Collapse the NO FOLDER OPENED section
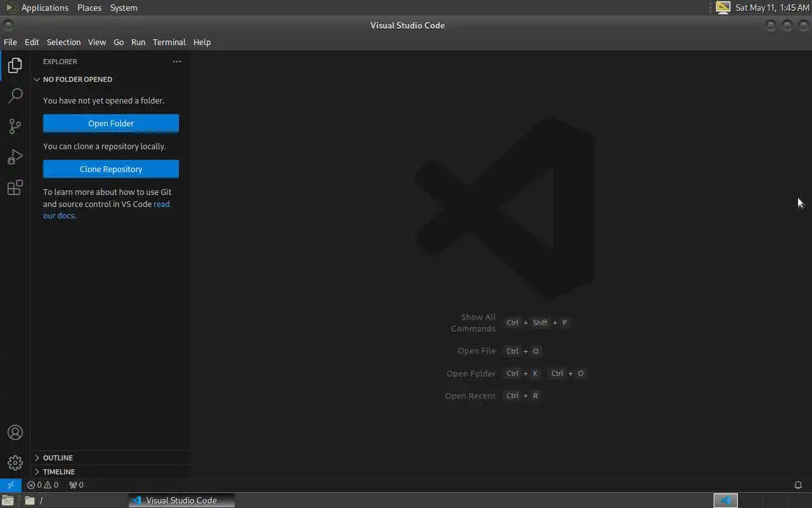The image size is (812, 508). pyautogui.click(x=111, y=79)
